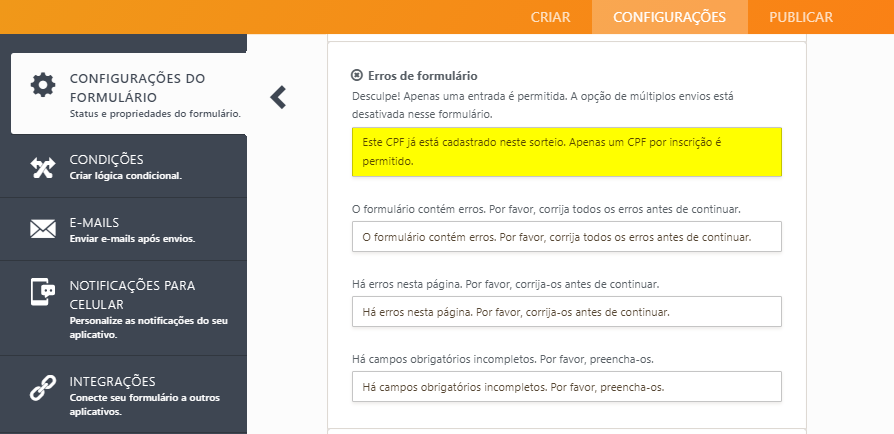Click the mobile notifications phone icon
This screenshot has height=434, width=894.
(x=43, y=292)
